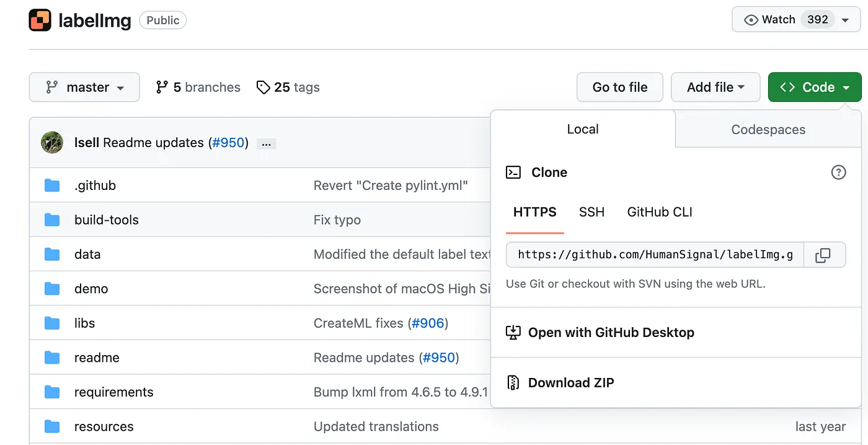Image resolution: width=868 pixels, height=445 pixels.
Task: Open the Add file dropdown
Action: tap(715, 88)
